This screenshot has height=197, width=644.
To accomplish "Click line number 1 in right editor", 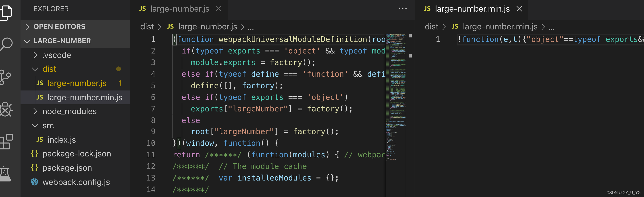I will (438, 39).
